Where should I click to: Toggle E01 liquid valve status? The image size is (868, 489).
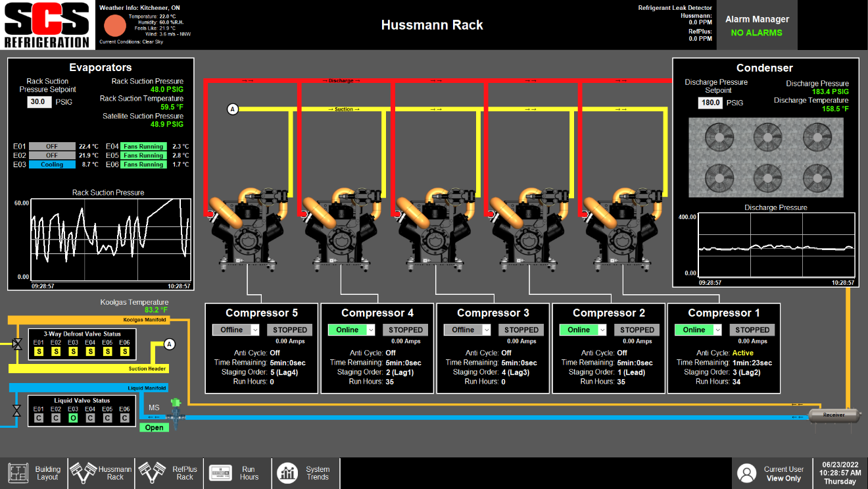(x=39, y=418)
